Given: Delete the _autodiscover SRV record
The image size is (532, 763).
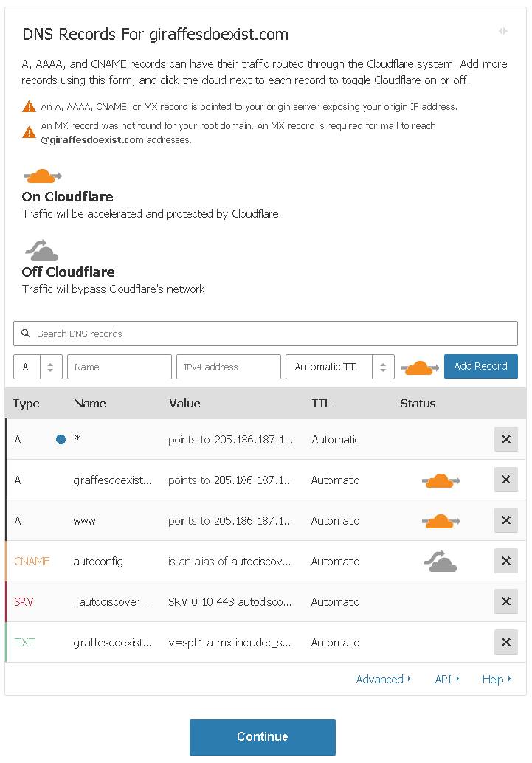Looking at the screenshot, I should coord(505,601).
